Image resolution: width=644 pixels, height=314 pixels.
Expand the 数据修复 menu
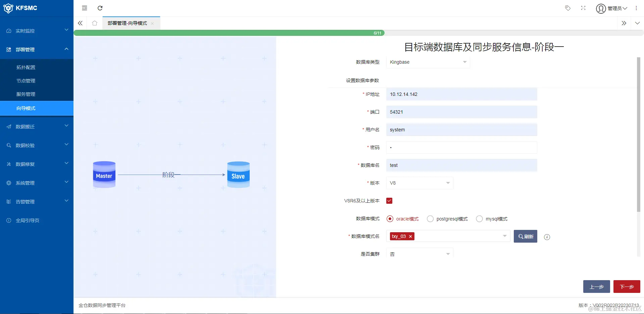tap(66, 164)
